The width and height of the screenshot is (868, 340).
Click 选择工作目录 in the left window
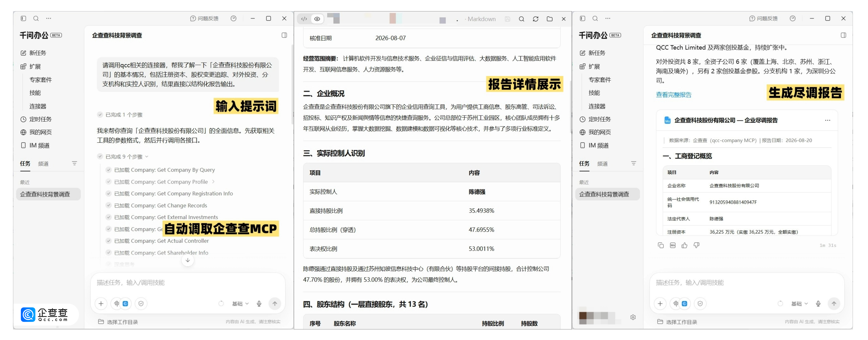click(118, 322)
